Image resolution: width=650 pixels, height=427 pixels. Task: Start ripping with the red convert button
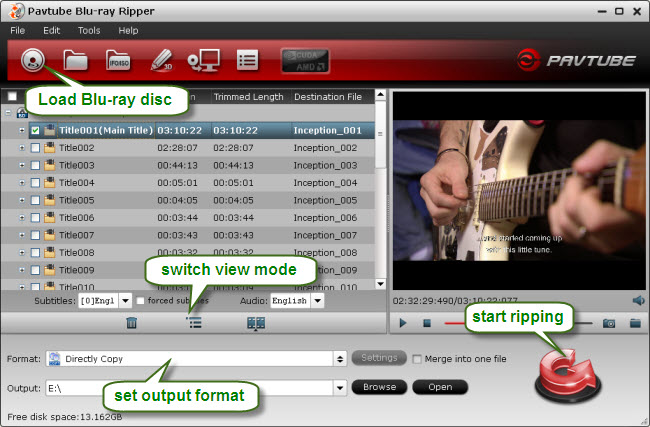[x=568, y=375]
